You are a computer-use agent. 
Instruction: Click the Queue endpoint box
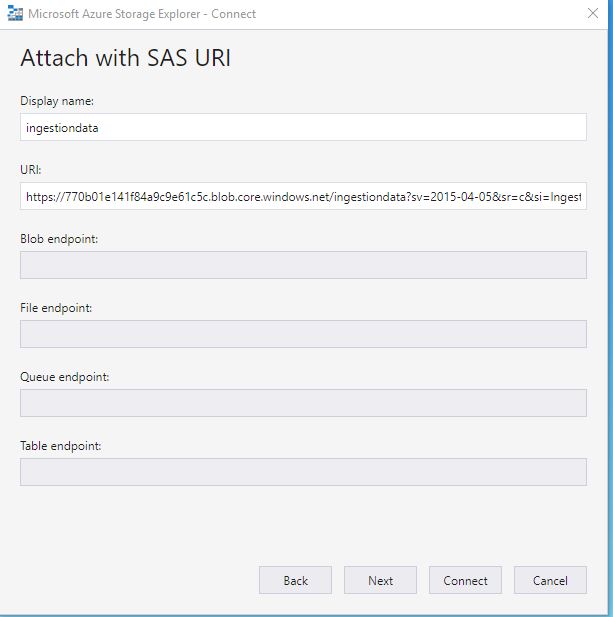click(303, 403)
